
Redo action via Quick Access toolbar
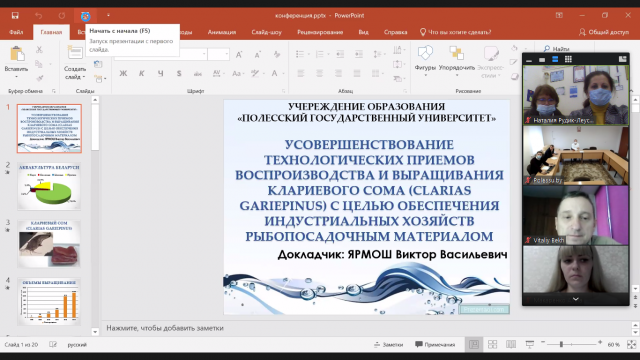62,16
